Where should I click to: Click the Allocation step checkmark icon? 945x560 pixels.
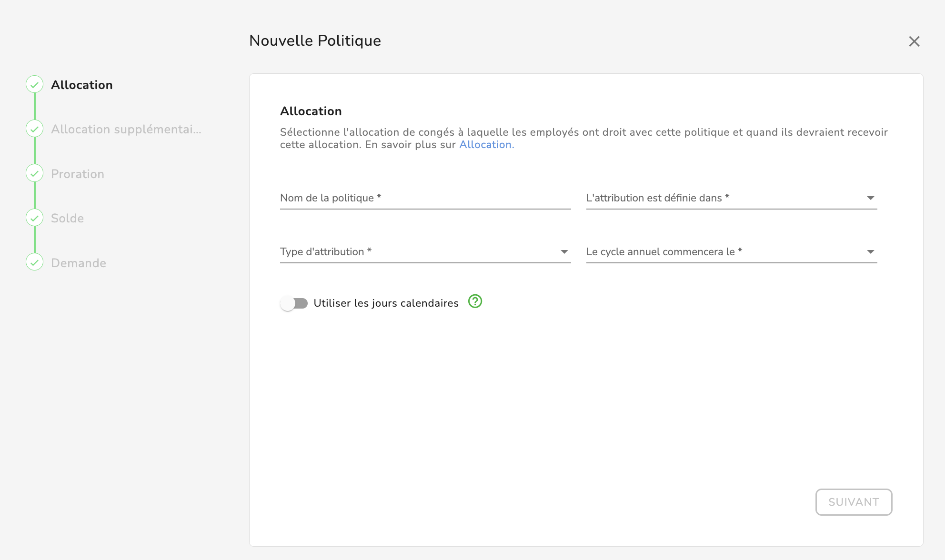tap(34, 85)
